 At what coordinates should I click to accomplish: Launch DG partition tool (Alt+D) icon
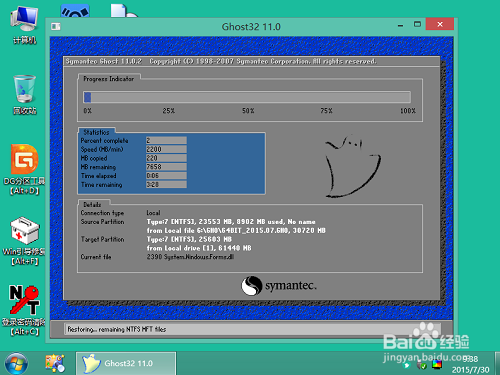click(x=24, y=169)
